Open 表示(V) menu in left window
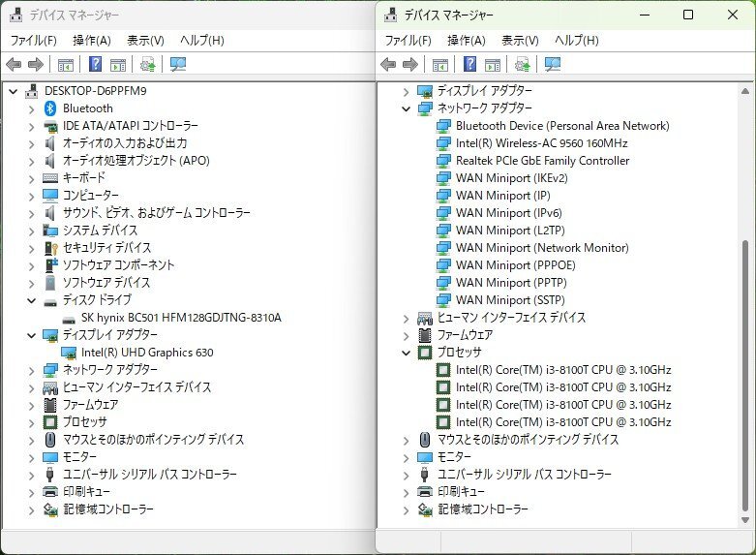The width and height of the screenshot is (756, 555). point(145,40)
